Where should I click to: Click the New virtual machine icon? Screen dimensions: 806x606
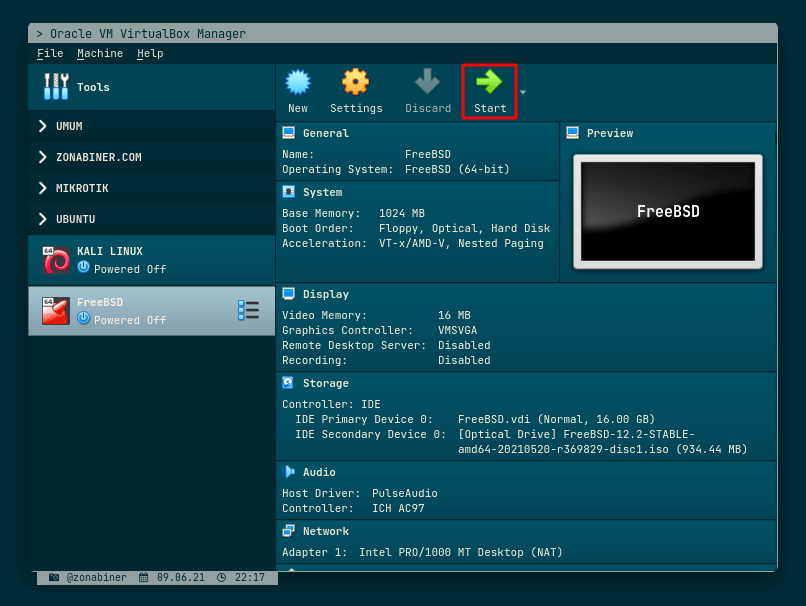(297, 80)
